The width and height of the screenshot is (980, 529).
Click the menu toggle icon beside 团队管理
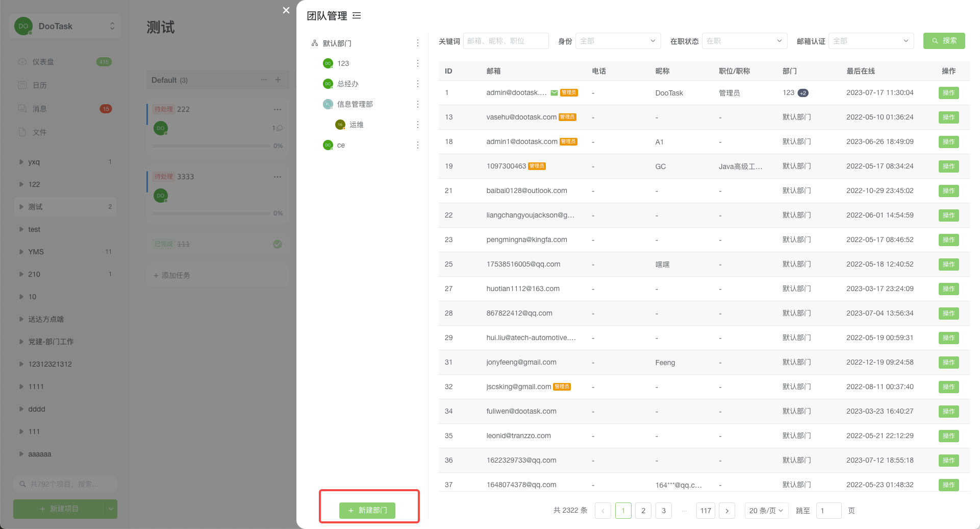tap(357, 16)
